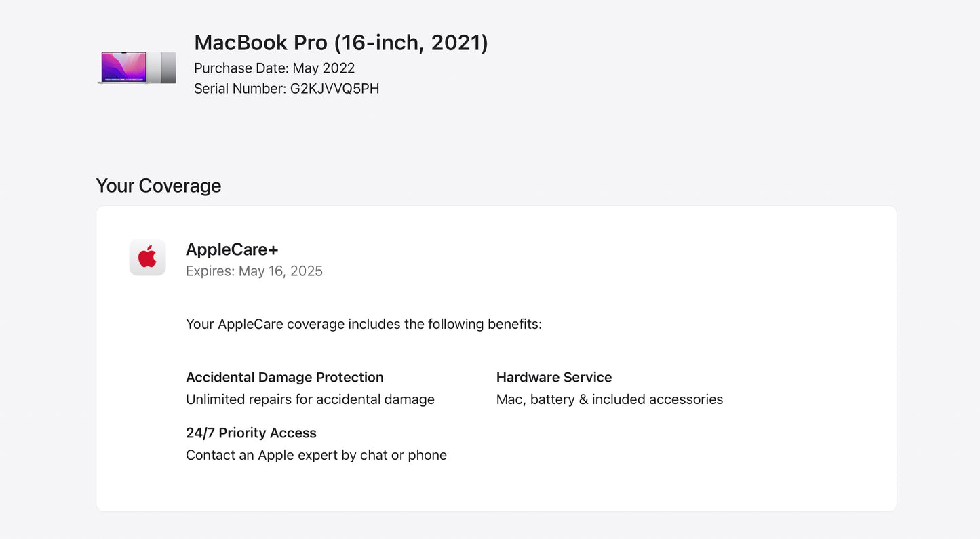Select the serial code G2KJVVQ5PH
The height and width of the screenshot is (539, 980).
334,89
